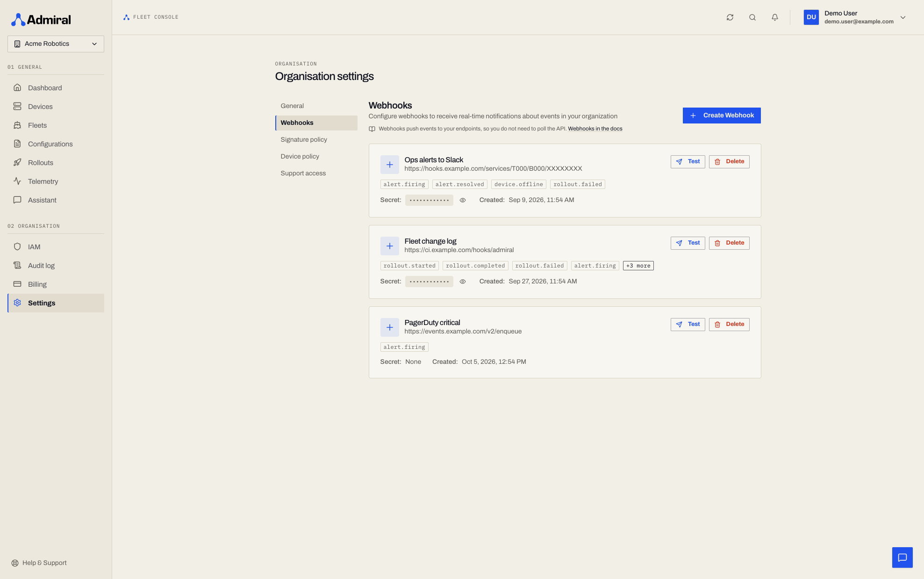Switch to General settings tab
This screenshot has width=924, height=579.
pos(316,106)
